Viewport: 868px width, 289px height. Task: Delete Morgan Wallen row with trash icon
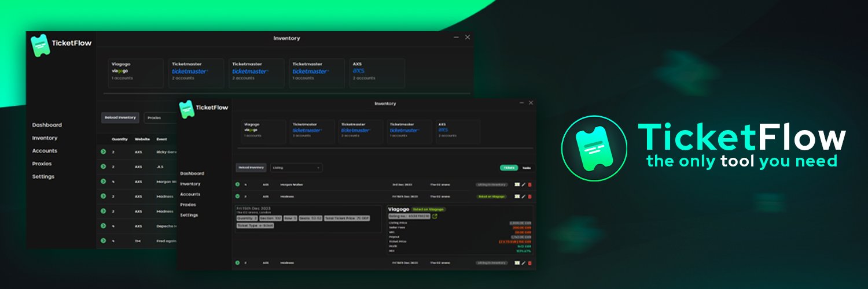pos(529,184)
